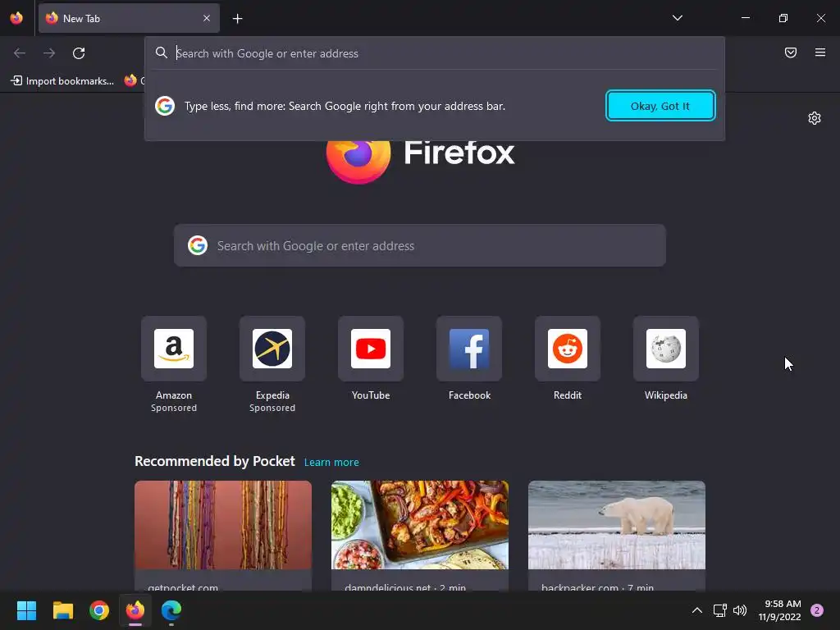Viewport: 840px width, 630px height.
Task: Open a new tab with plus button
Action: [x=237, y=19]
